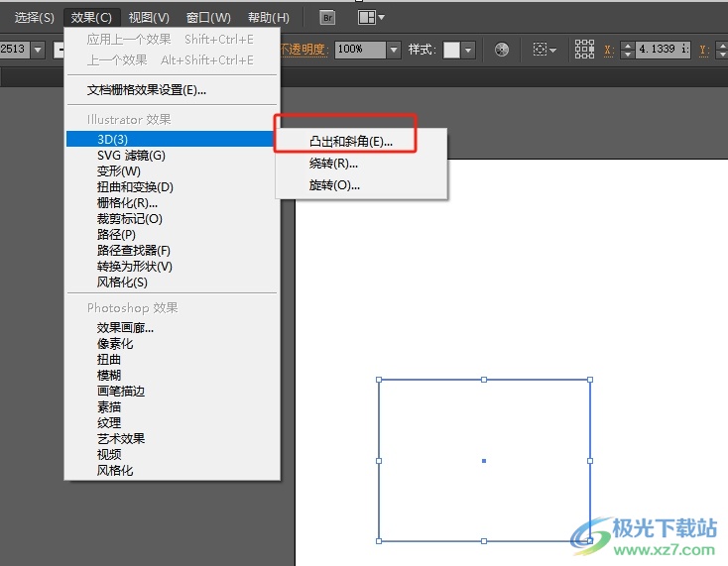This screenshot has height=566, width=728.
Task: Open the 视图(V) menu
Action: pos(149,18)
